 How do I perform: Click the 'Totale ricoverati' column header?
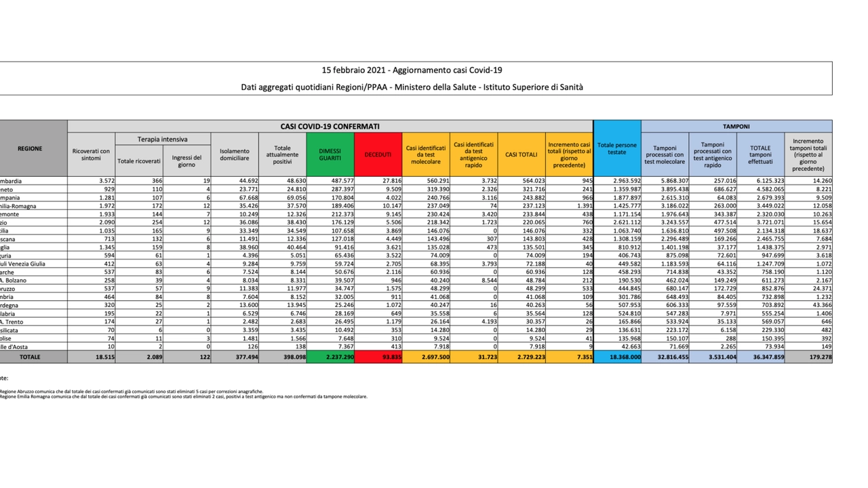coord(139,161)
